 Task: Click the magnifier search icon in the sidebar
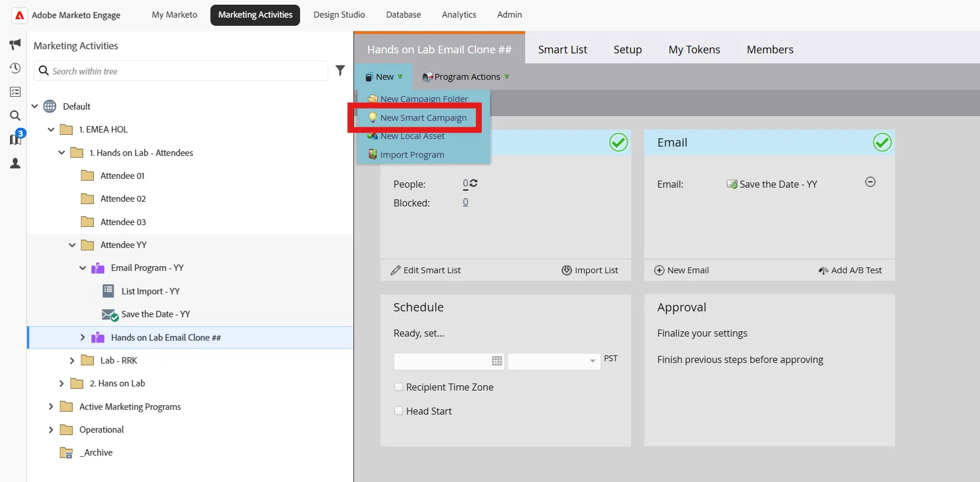[x=15, y=116]
